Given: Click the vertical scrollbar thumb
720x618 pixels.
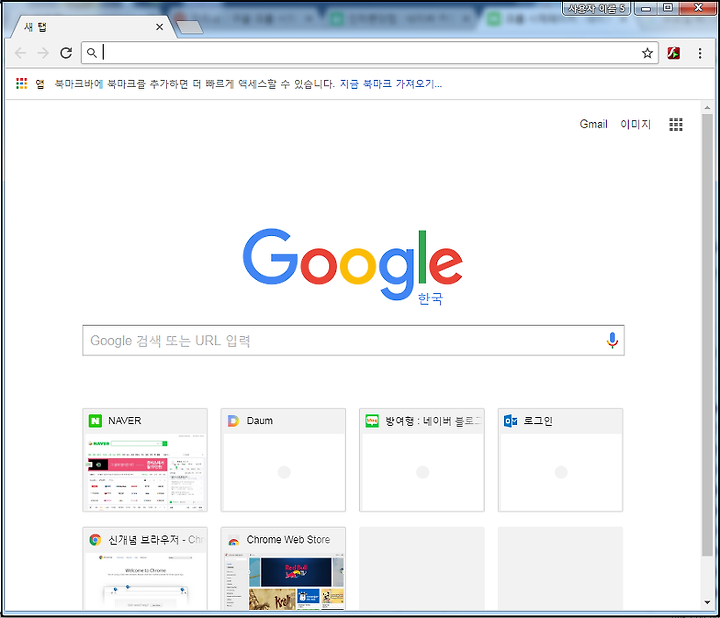Looking at the screenshot, I should (707, 335).
